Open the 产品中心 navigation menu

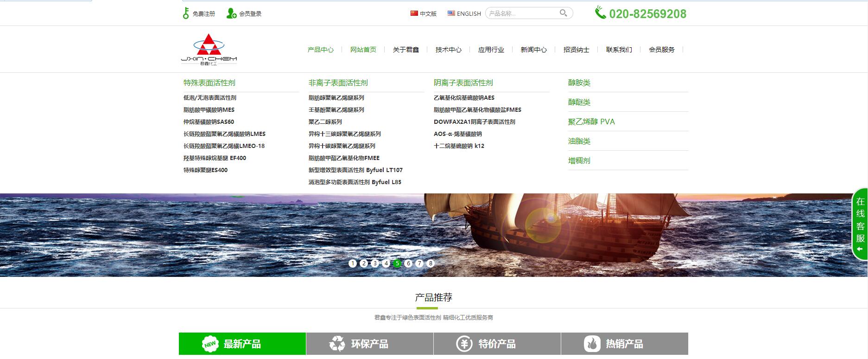320,50
